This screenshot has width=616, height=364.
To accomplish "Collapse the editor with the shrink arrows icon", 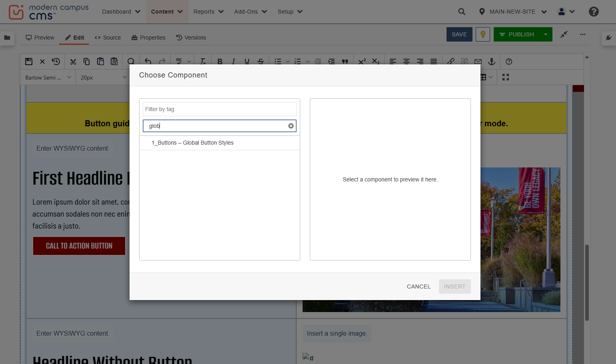I will click(x=564, y=34).
